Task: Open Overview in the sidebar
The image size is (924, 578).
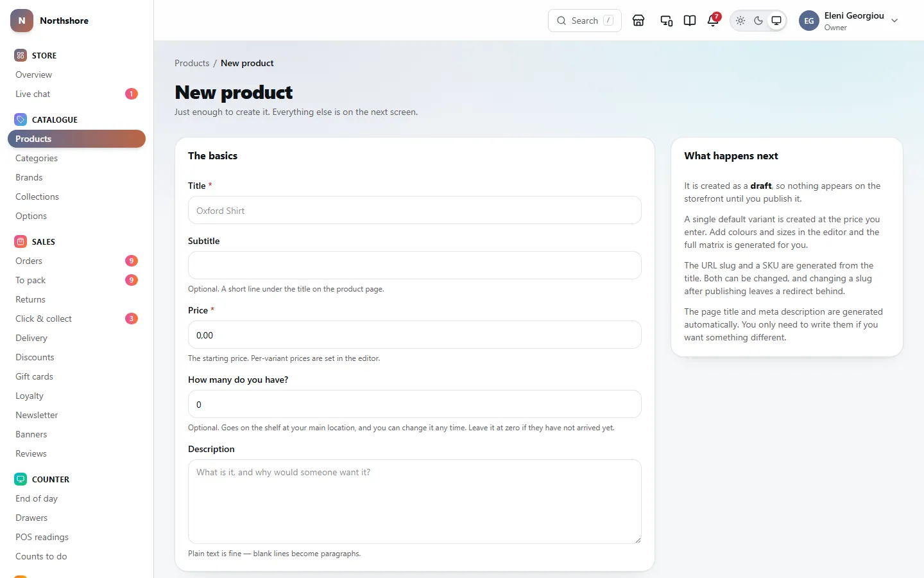Action: [x=76, y=74]
